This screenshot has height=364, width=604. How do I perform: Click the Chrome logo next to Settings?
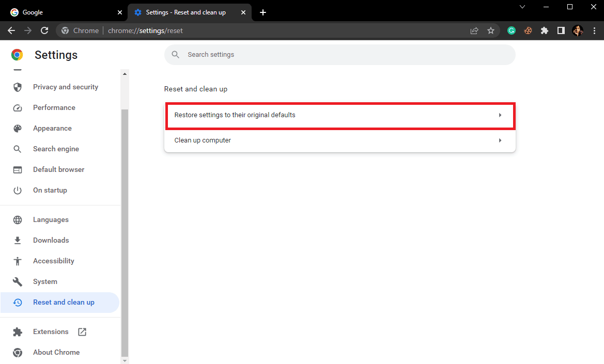pyautogui.click(x=17, y=55)
